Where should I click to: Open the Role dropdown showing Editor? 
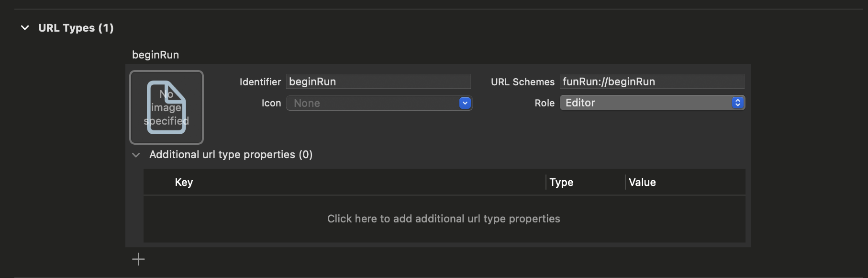[652, 103]
